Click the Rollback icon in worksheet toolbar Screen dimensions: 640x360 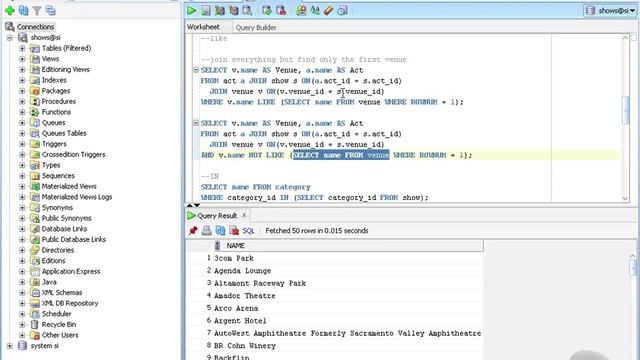(x=281, y=11)
